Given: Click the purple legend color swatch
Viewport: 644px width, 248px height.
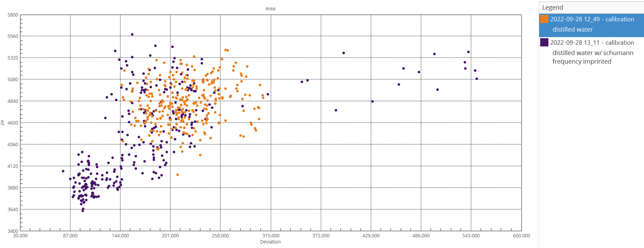Looking at the screenshot, I should (x=544, y=42).
